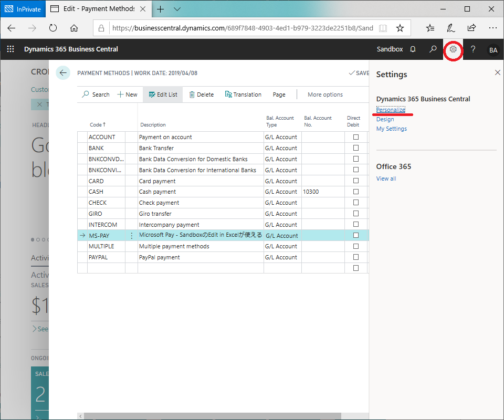
Task: Open the Help question mark
Action: coord(473,49)
